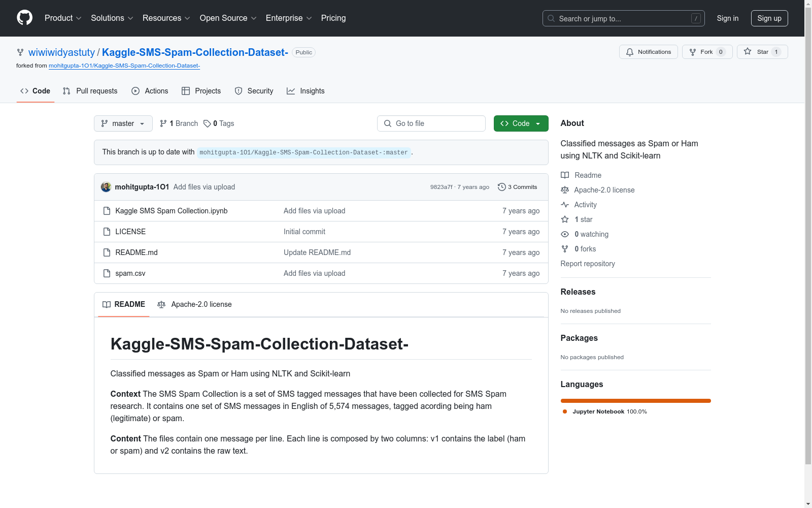Screen dimensions: 812x508
Task: Click the Pricing link
Action: tap(333, 18)
